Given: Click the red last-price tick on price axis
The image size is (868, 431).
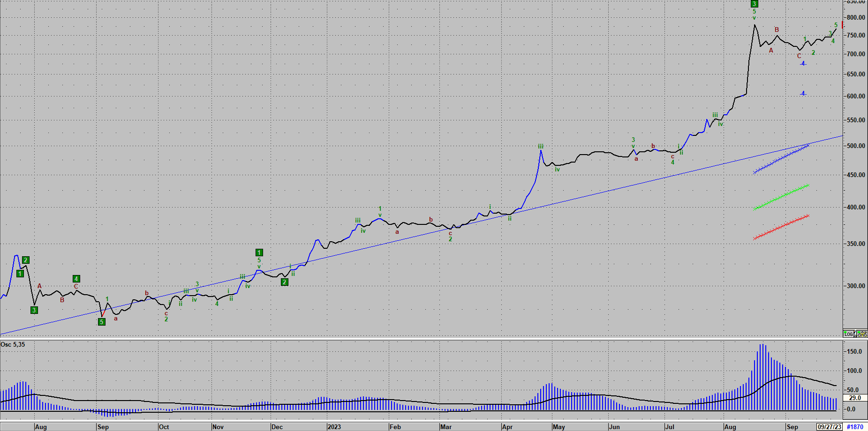Looking at the screenshot, I should pos(843,24).
